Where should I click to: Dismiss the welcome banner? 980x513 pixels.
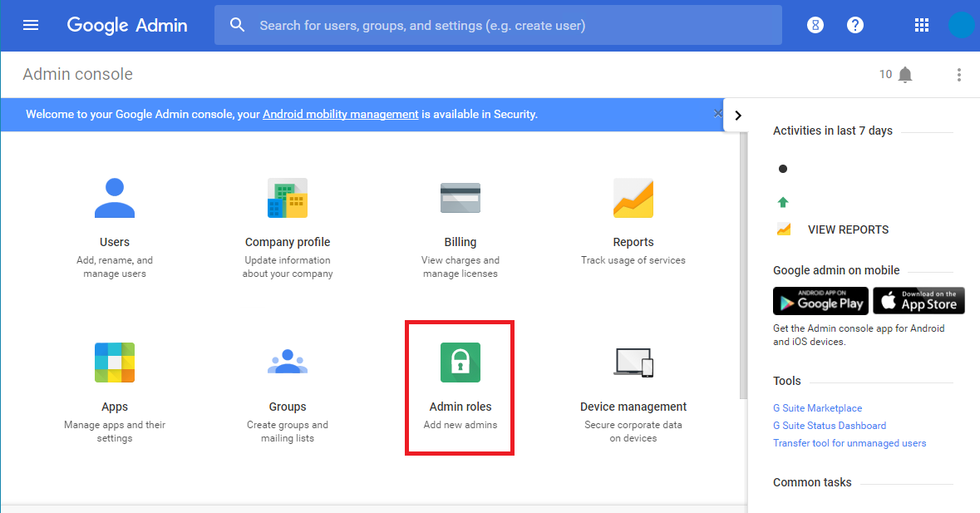(717, 114)
